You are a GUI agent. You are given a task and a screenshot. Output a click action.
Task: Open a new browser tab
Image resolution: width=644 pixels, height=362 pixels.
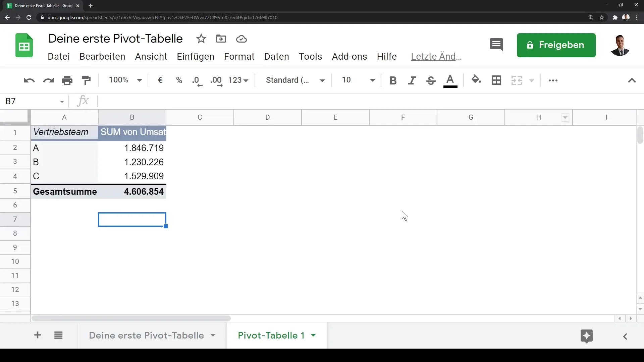point(91,6)
